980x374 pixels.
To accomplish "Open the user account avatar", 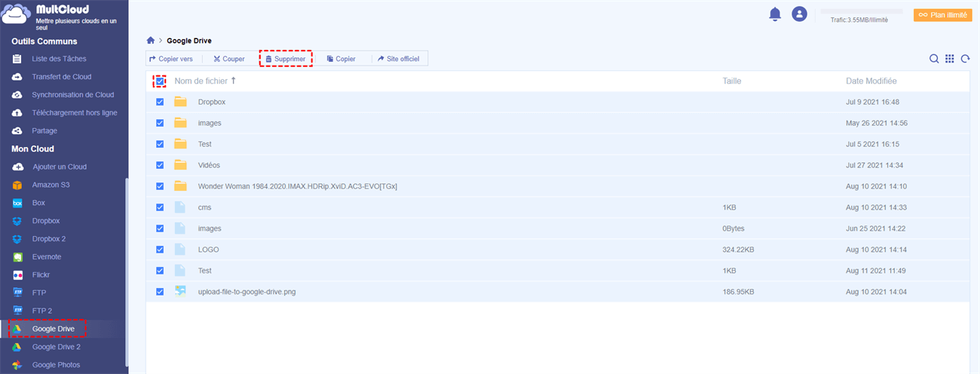I will 800,14.
